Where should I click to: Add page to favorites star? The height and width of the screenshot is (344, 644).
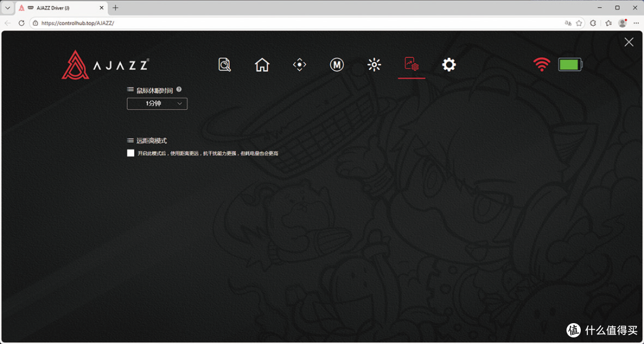coord(579,23)
